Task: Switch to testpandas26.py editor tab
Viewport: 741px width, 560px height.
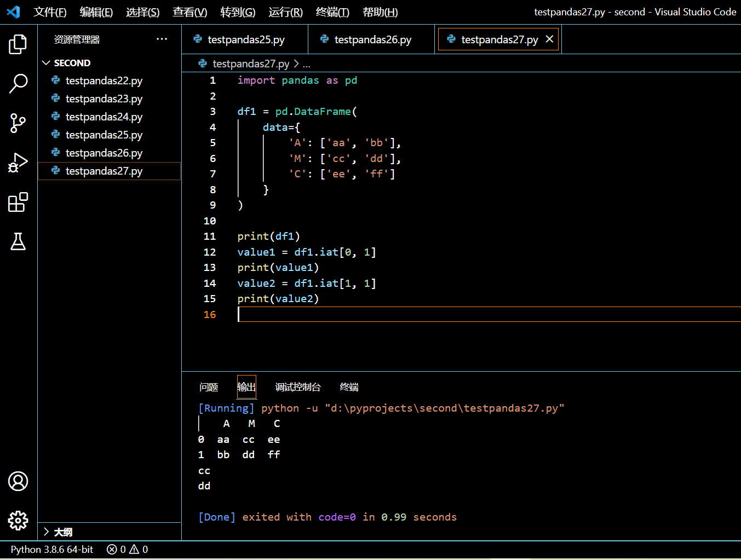Action: (x=371, y=39)
